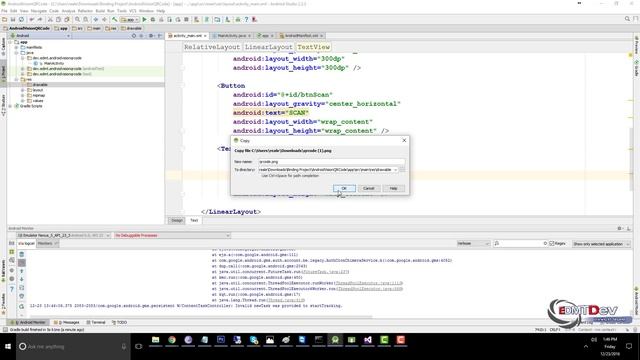Expand the manifests folder node
This screenshot has height=360, width=640.
tap(16, 47)
